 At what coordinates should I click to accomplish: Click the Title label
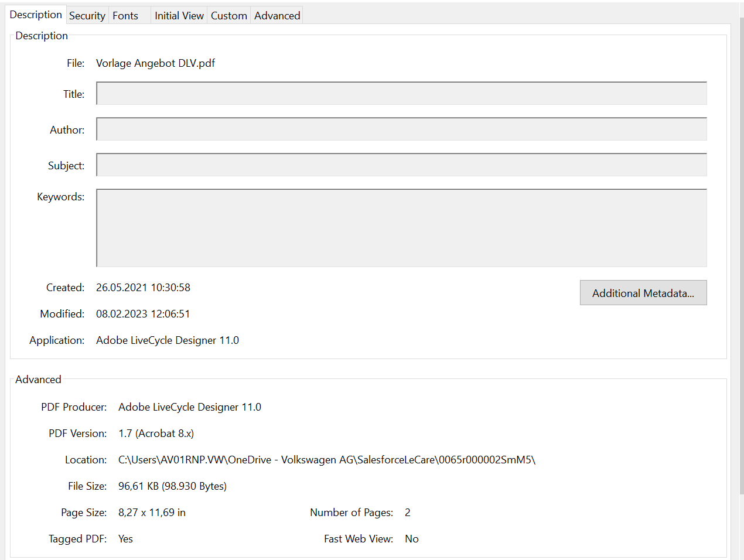click(x=74, y=94)
